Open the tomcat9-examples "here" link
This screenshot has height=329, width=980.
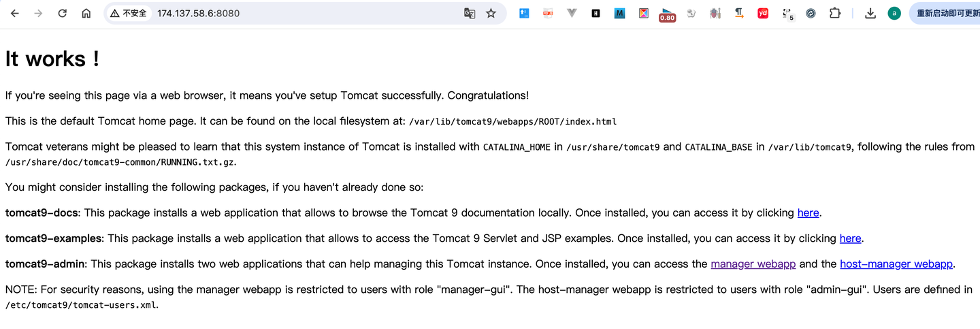pyautogui.click(x=850, y=238)
